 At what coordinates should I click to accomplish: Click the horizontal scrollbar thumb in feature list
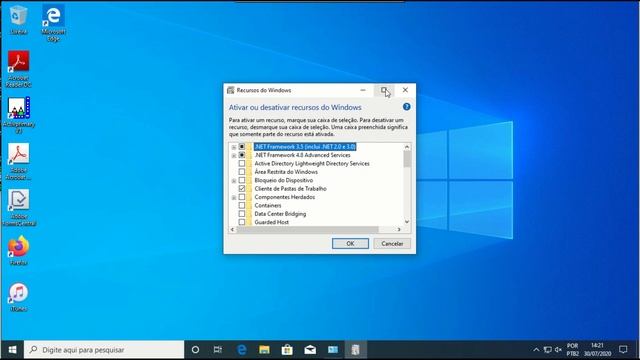coord(307,229)
